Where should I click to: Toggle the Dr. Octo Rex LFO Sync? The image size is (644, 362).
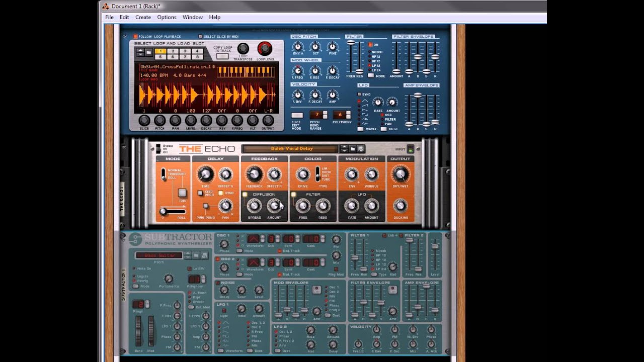(359, 94)
